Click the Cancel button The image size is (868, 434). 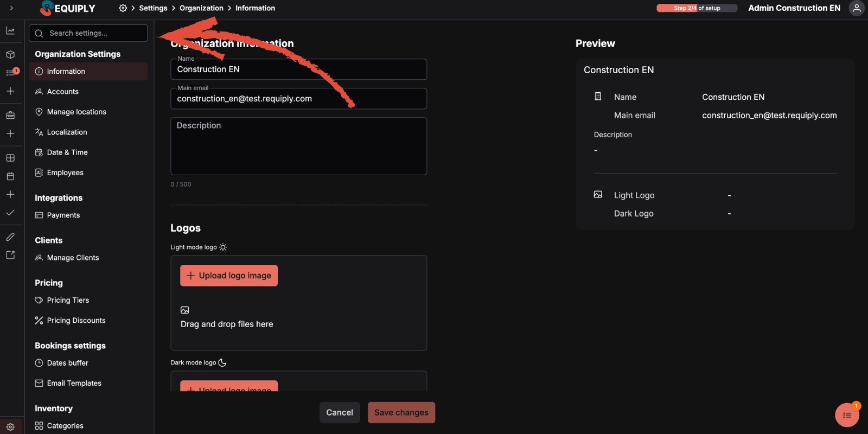[x=340, y=412]
